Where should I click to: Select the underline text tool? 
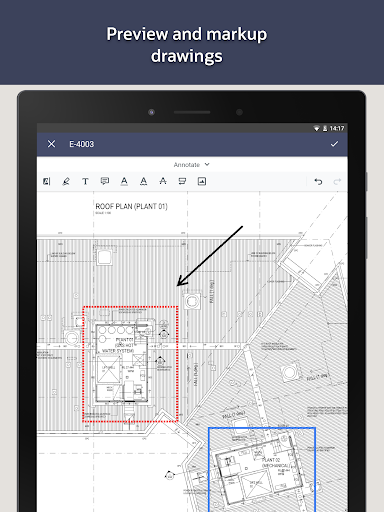[x=124, y=181]
